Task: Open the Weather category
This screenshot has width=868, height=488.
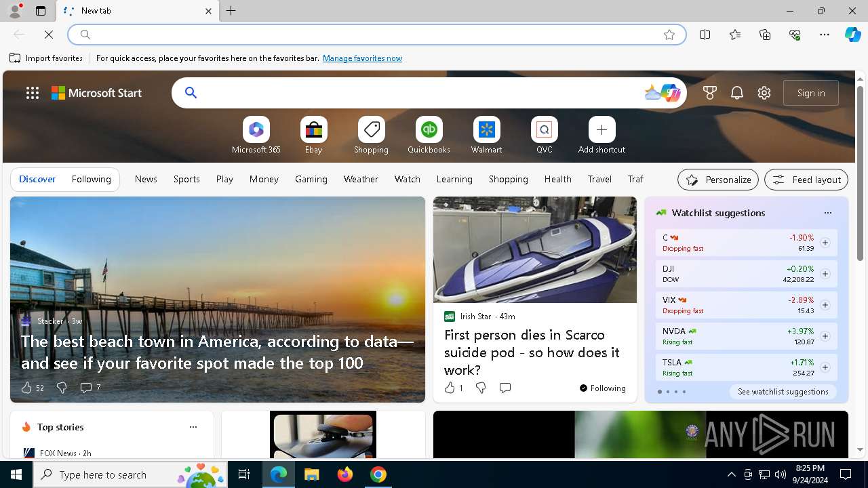Action: [x=361, y=179]
